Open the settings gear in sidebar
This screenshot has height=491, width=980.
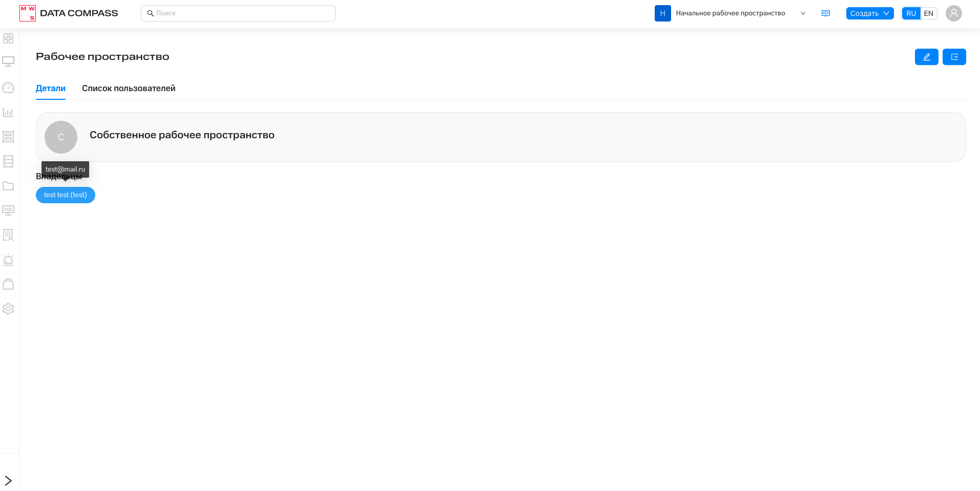click(x=8, y=309)
